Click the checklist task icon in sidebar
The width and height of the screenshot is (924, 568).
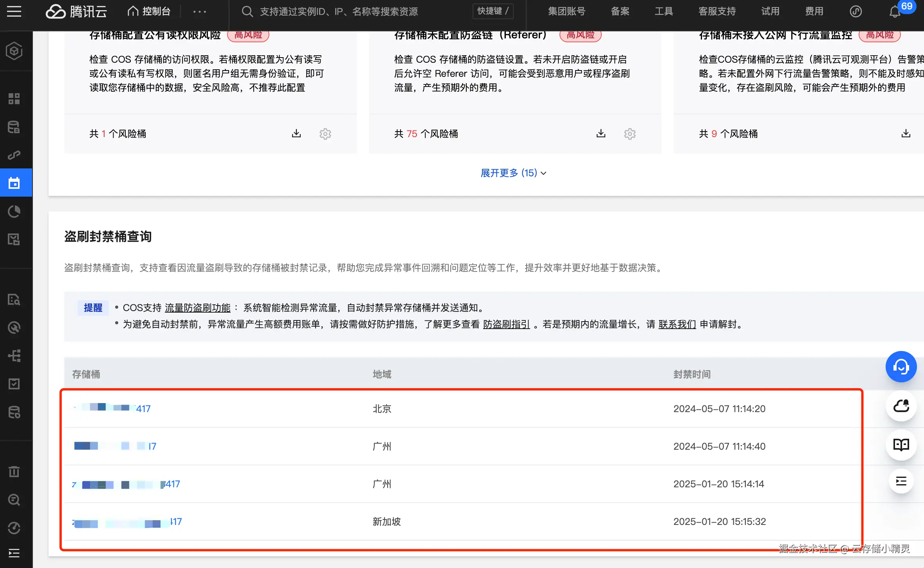pos(14,384)
